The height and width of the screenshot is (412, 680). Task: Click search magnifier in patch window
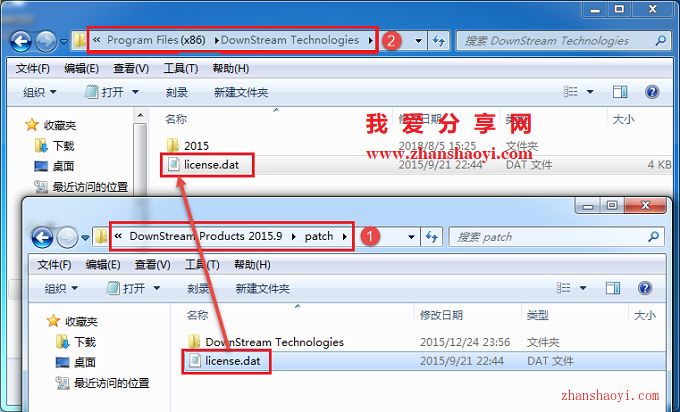tap(654, 237)
